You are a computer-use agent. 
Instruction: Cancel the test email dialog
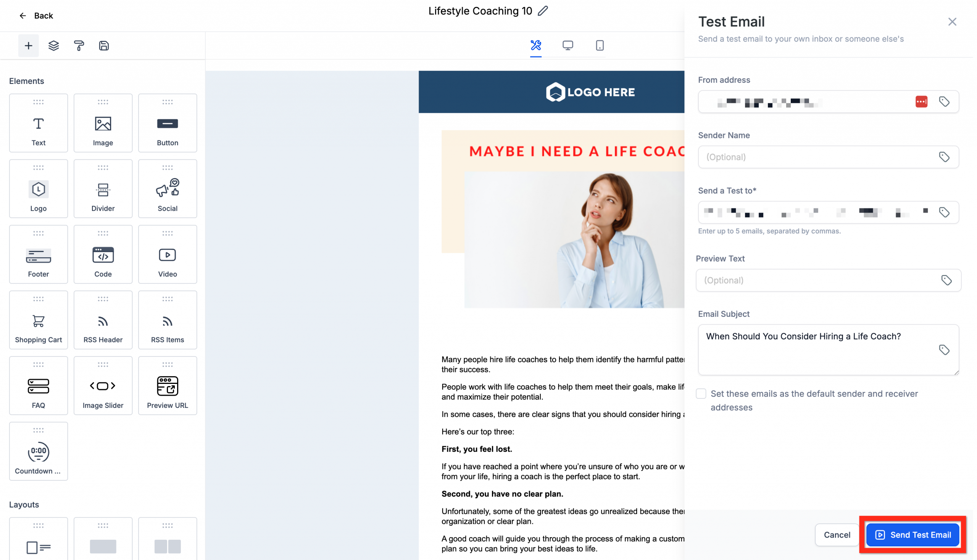(x=837, y=534)
